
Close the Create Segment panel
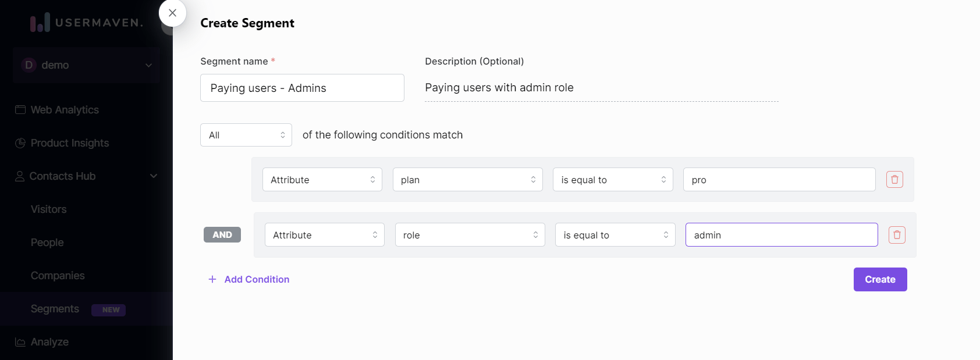(172, 13)
